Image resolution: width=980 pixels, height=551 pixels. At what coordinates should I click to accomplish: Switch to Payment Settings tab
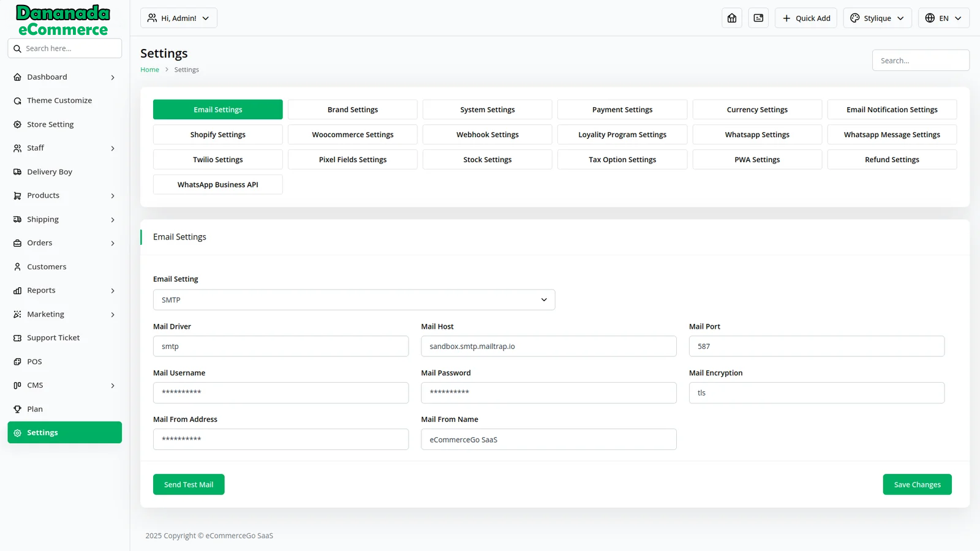tap(622, 110)
